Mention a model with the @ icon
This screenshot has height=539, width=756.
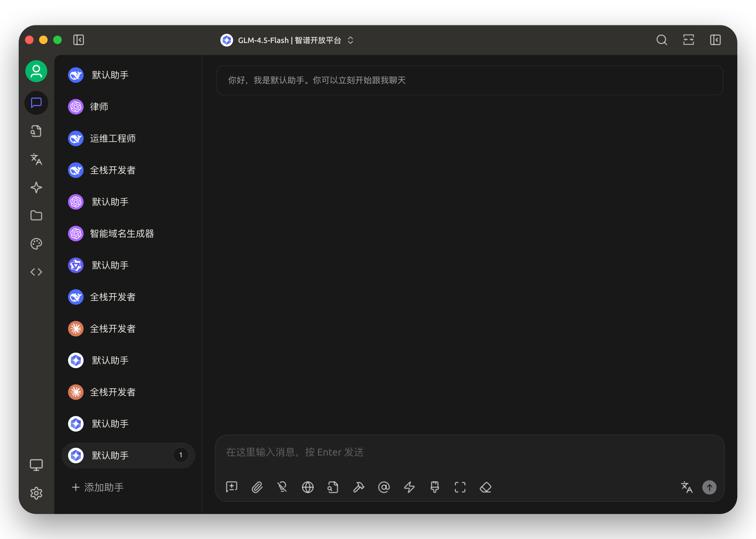coord(384,487)
